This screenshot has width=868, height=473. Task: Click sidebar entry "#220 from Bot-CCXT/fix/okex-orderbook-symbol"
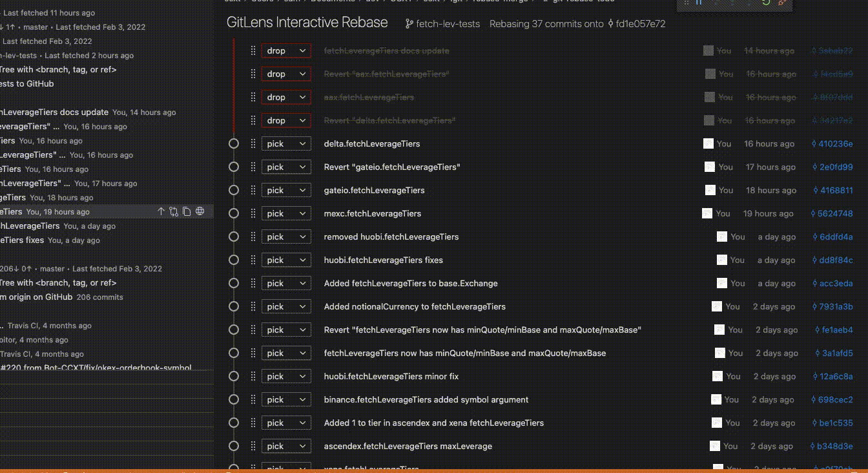click(x=96, y=368)
